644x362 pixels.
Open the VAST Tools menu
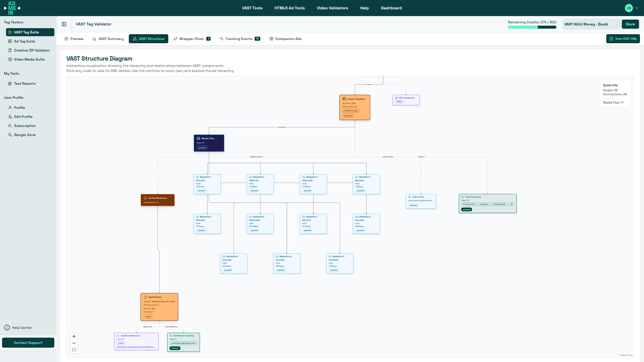[x=252, y=8]
